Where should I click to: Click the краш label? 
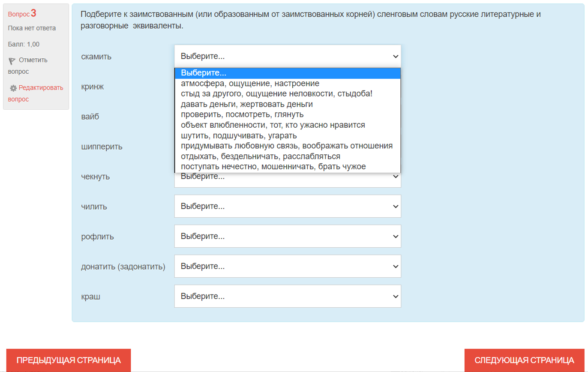click(90, 297)
